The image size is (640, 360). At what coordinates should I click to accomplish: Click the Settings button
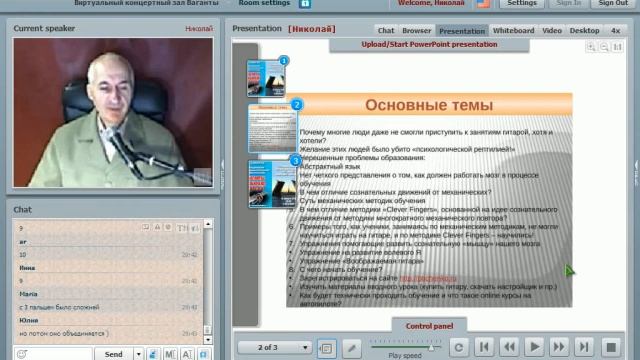(x=522, y=3)
